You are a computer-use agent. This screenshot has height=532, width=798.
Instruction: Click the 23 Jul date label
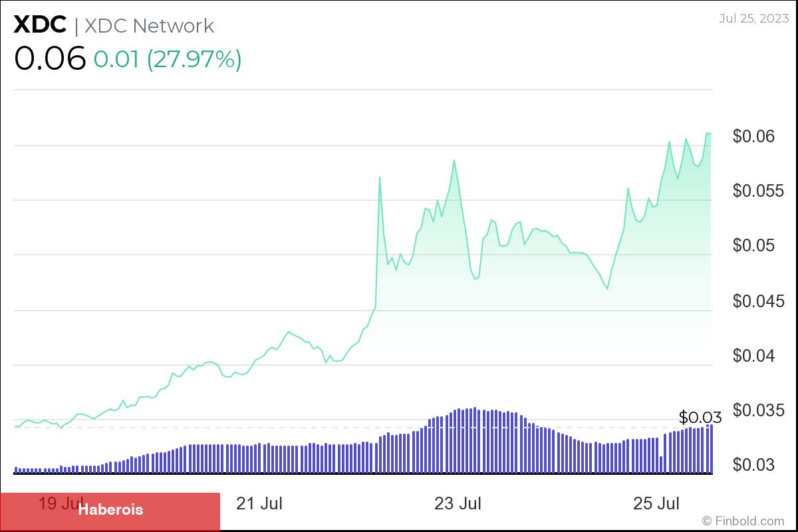(458, 503)
